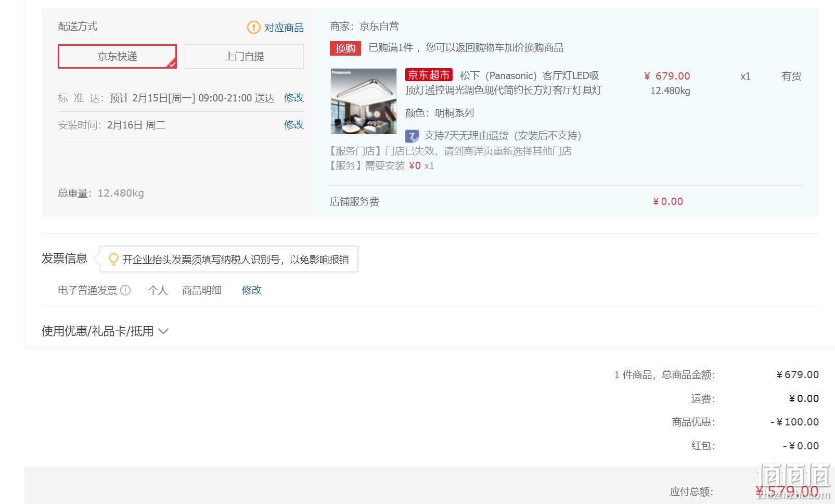Viewport: 835px width, 504px height.
Task: Modify the invoice information
Action: 252,290
